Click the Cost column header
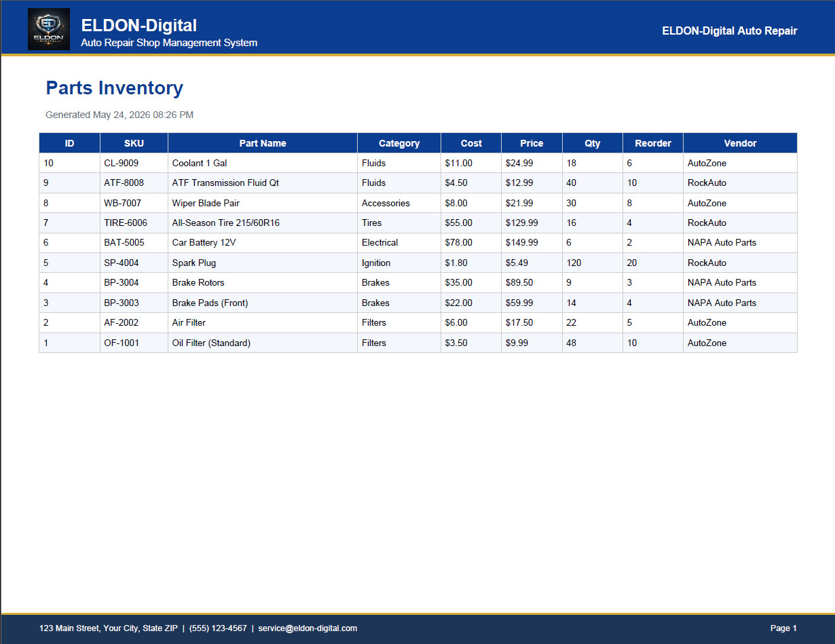835x644 pixels. 471,143
